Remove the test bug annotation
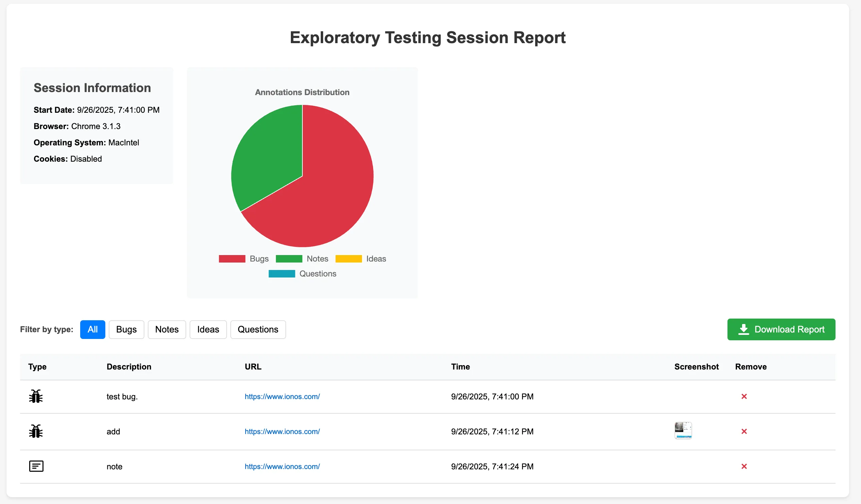Screen dimensions: 861x504 (x=744, y=396)
